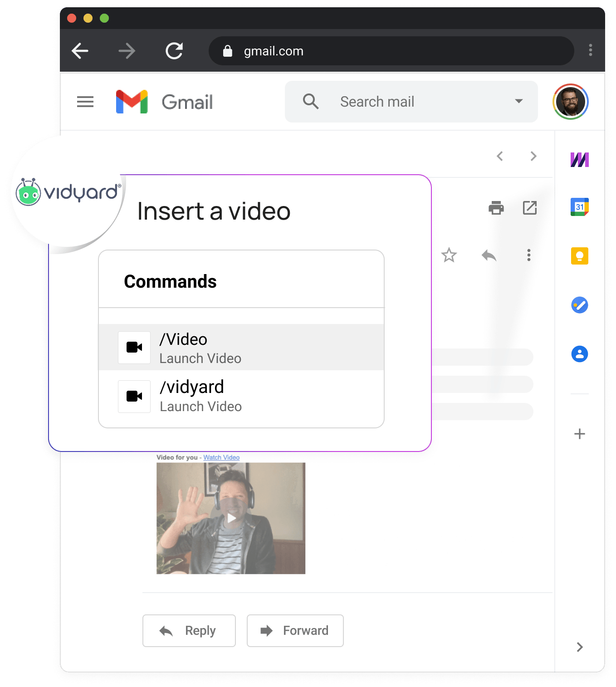
Task: Click the Gmail M logo
Action: (132, 102)
